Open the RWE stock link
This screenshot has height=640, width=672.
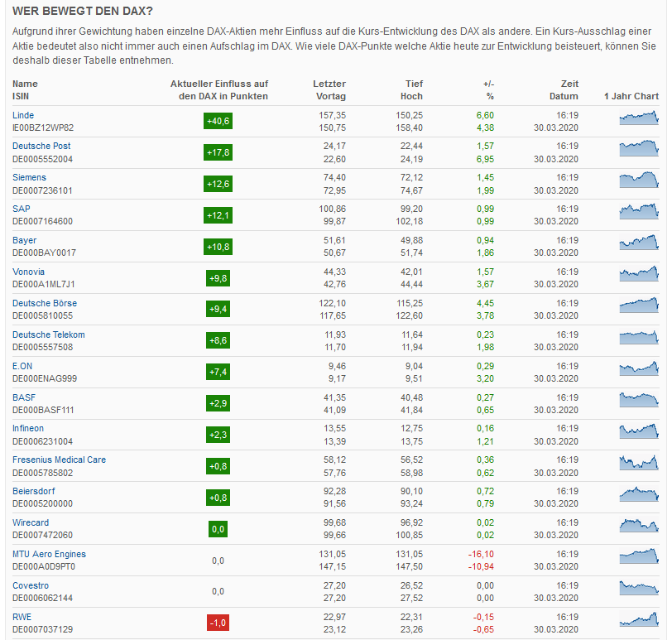click(x=22, y=617)
